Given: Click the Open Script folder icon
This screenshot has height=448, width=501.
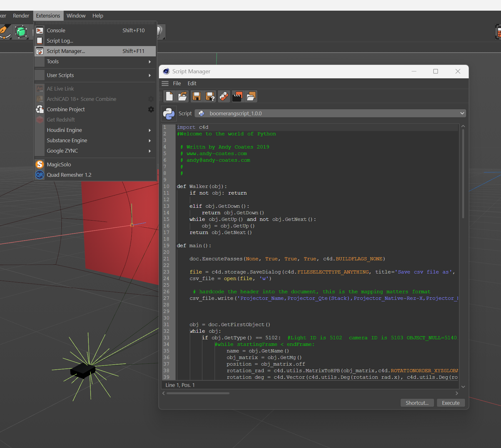Looking at the screenshot, I should coord(183,96).
